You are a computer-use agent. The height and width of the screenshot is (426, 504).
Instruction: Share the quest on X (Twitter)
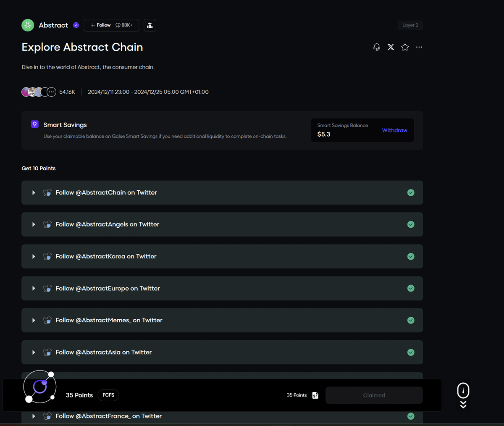coord(391,47)
